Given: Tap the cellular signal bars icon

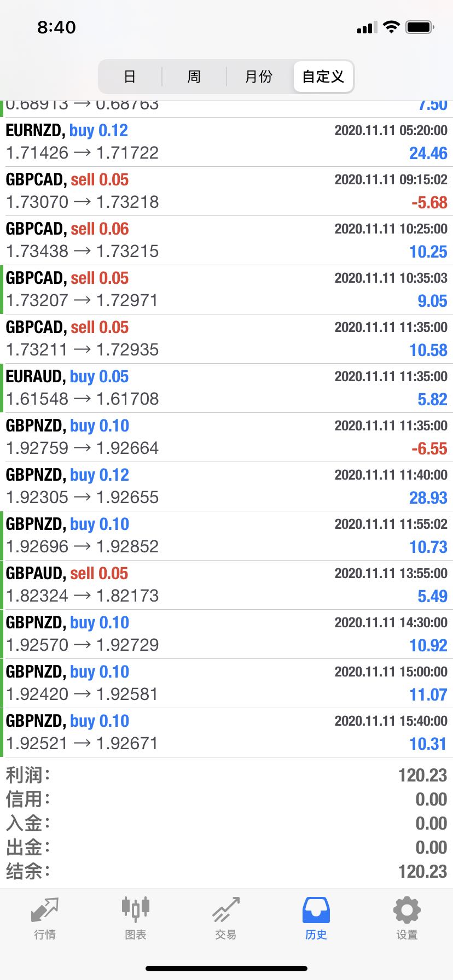Looking at the screenshot, I should (x=367, y=27).
